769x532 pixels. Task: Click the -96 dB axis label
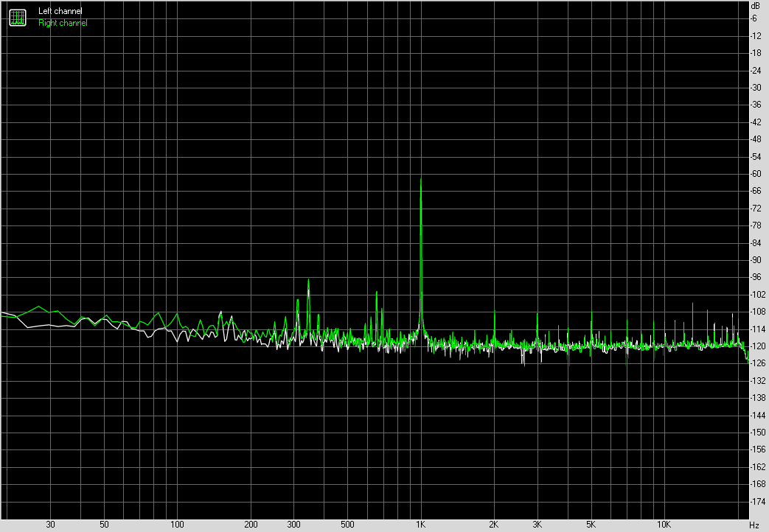coord(756,277)
